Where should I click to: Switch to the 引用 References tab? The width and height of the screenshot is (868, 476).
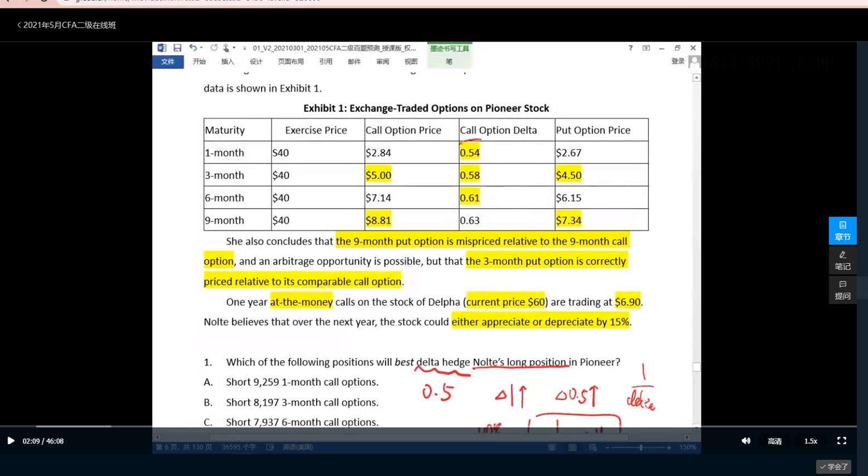coord(326,61)
